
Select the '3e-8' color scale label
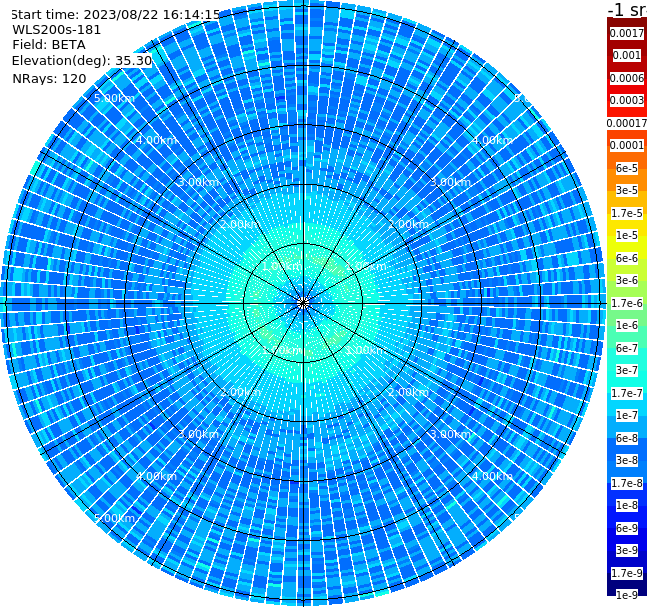point(627,460)
